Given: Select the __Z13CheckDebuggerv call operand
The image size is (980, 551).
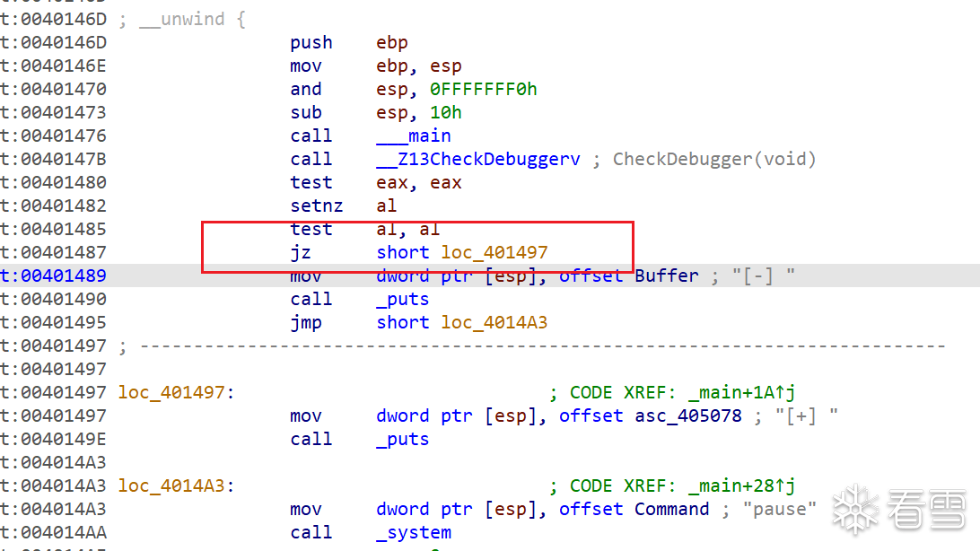Looking at the screenshot, I should [478, 160].
